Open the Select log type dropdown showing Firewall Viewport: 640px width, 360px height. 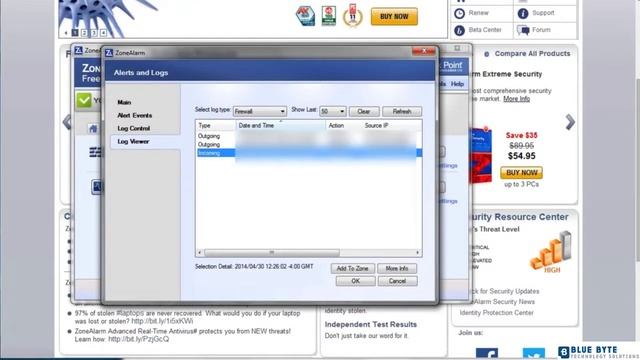(x=259, y=111)
